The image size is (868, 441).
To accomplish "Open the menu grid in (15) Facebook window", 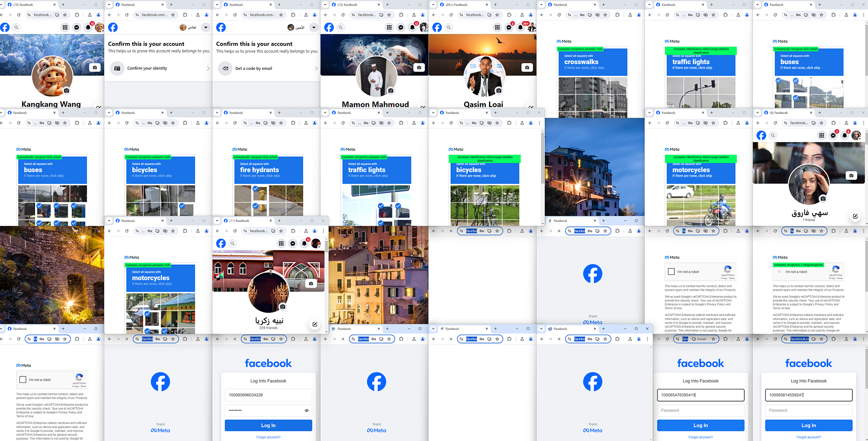I will [x=65, y=27].
